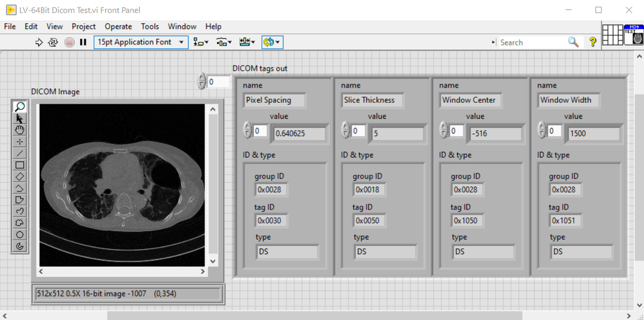This screenshot has height=320, width=644.
Task: Open the Resize Objects dropdown
Action: 248,42
